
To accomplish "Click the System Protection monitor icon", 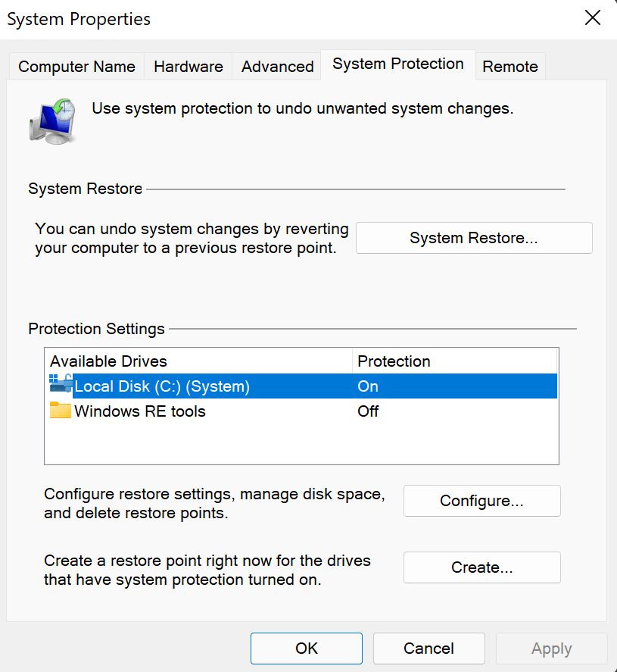I will click(x=52, y=119).
